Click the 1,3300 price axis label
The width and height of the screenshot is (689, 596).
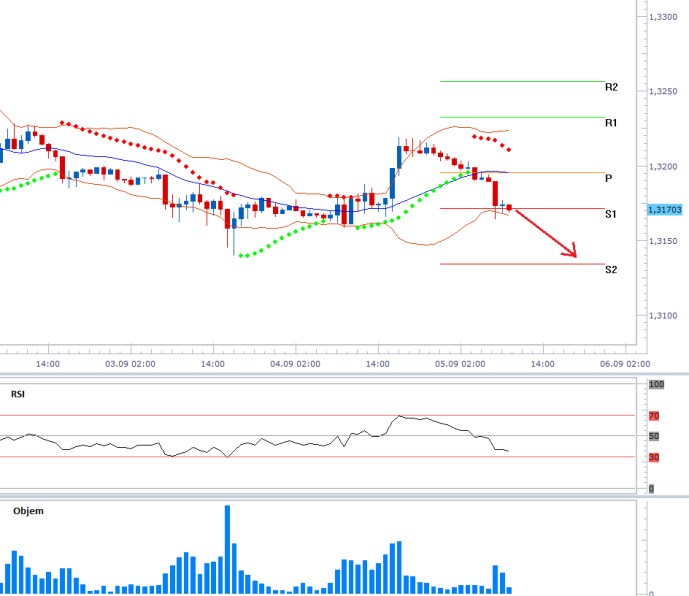(663, 17)
